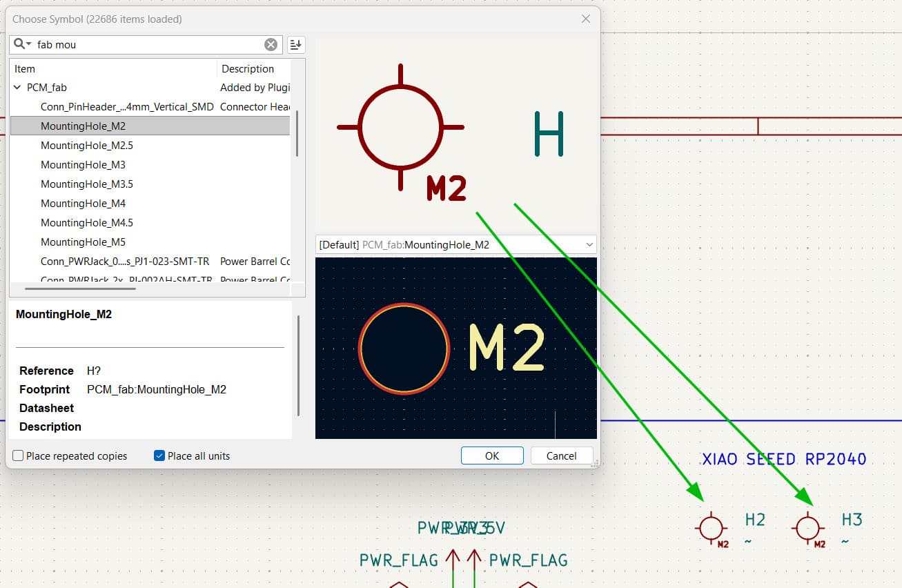This screenshot has height=588, width=902.
Task: Confirm symbol choice with OK
Action: tap(492, 455)
